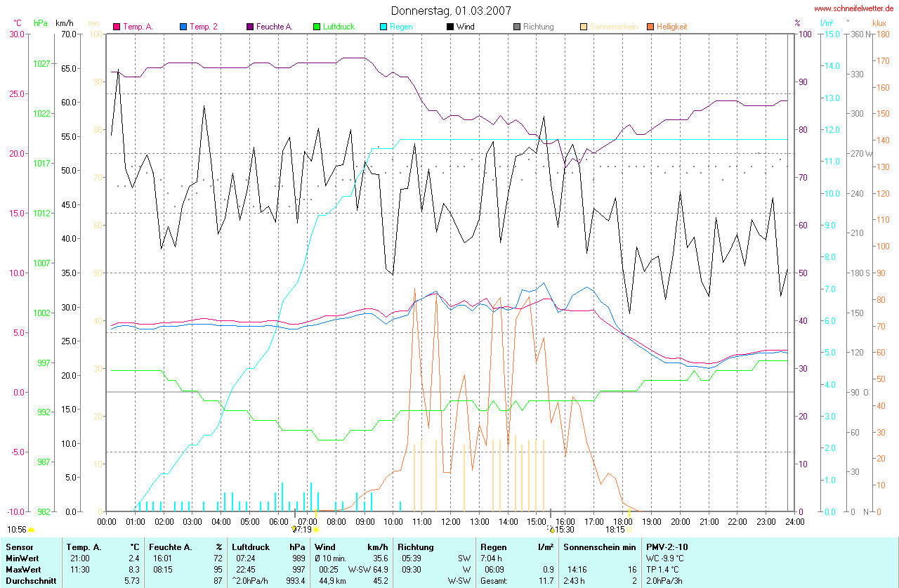Select the Helligkeit legend label
This screenshot has height=588, width=899.
coord(671,27)
